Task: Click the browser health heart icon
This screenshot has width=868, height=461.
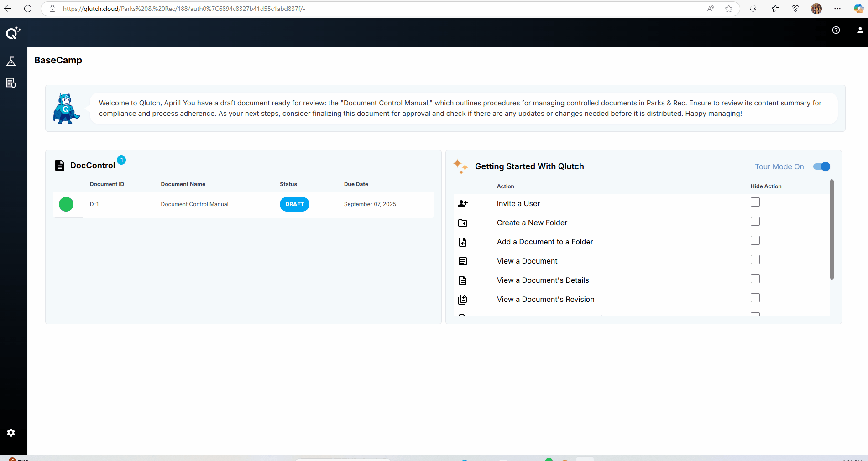Action: pos(795,9)
